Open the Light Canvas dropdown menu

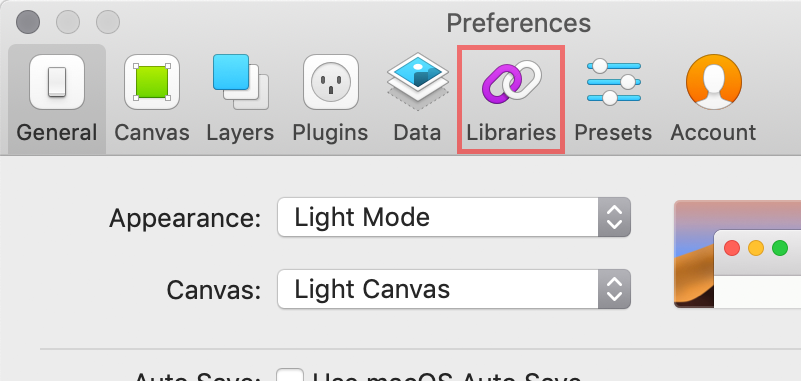click(454, 289)
